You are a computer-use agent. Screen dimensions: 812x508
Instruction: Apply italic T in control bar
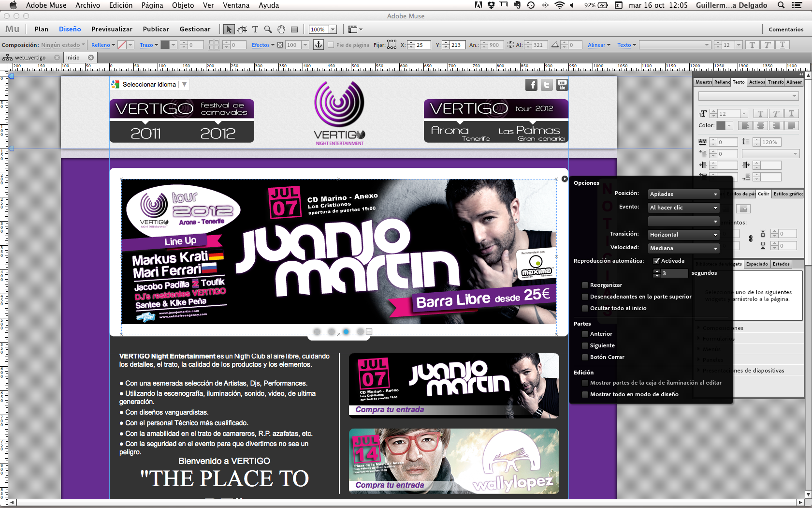[767, 45]
